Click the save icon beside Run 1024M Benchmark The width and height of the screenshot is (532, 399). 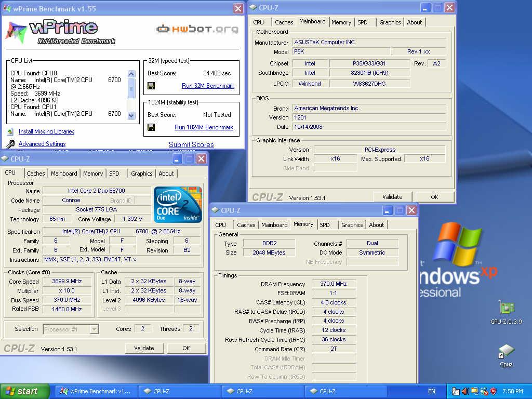151,127
